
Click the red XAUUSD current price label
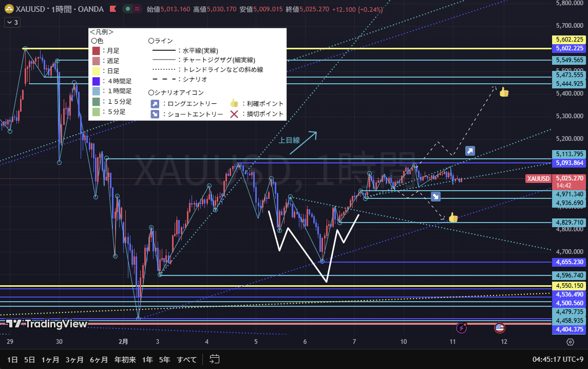pos(538,179)
